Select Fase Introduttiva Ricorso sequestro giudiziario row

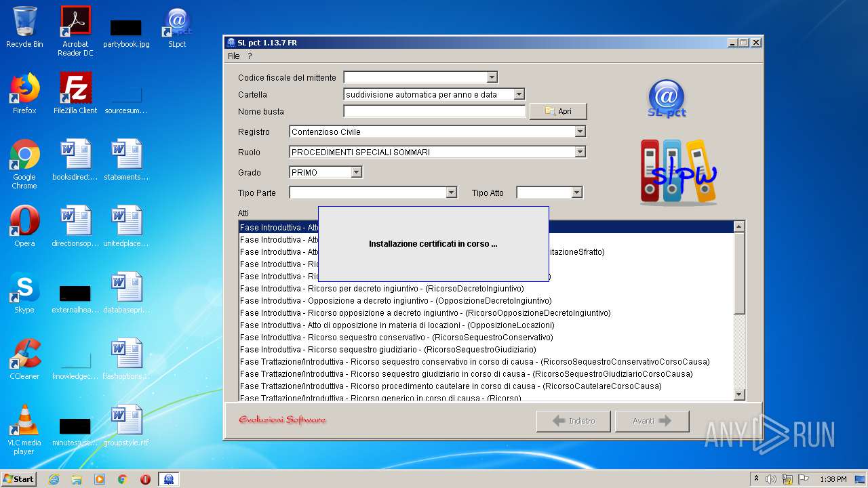[486, 350]
